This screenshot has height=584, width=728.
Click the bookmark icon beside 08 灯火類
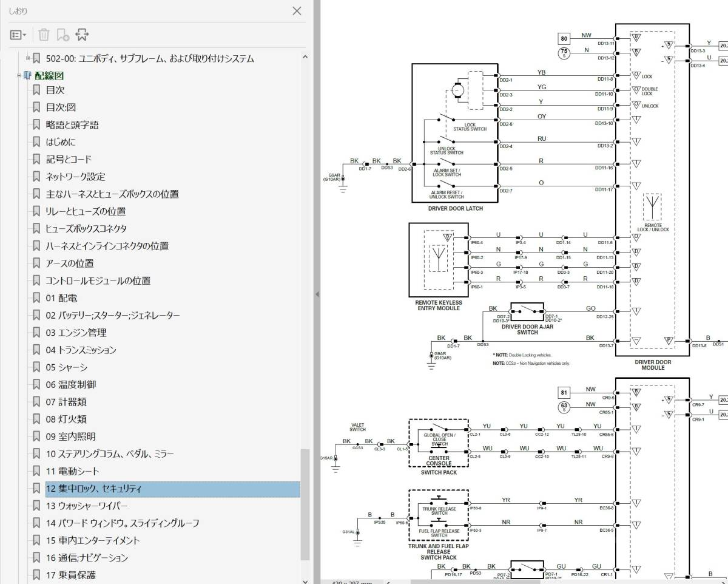click(36, 419)
